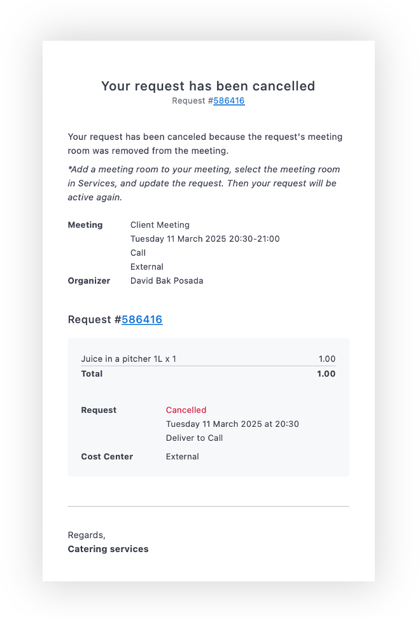Click the bold Total amount 1.00
Viewport: 420px width, 617px height.
click(x=326, y=373)
